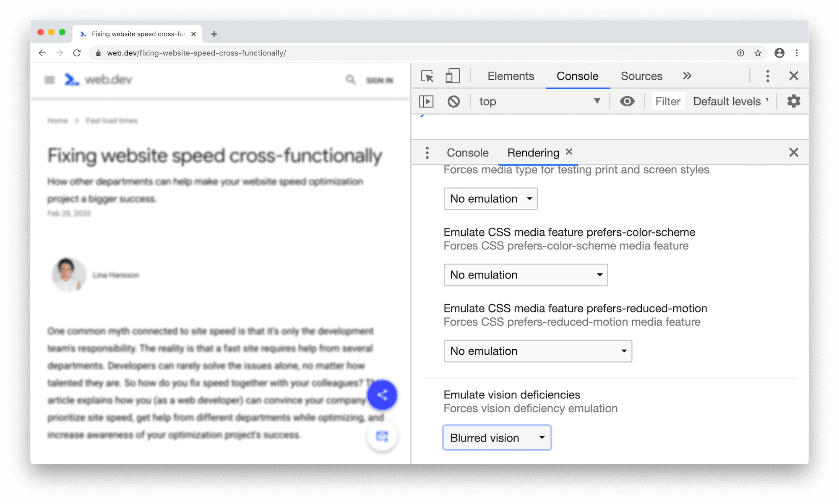This screenshot has height=504, width=839.
Task: Click the no-entry/clear console icon
Action: 453,101
